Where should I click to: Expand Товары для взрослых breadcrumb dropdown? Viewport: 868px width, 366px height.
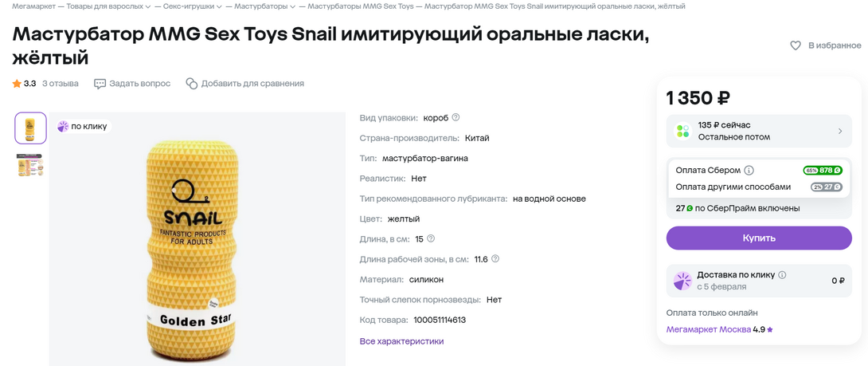pos(148,6)
